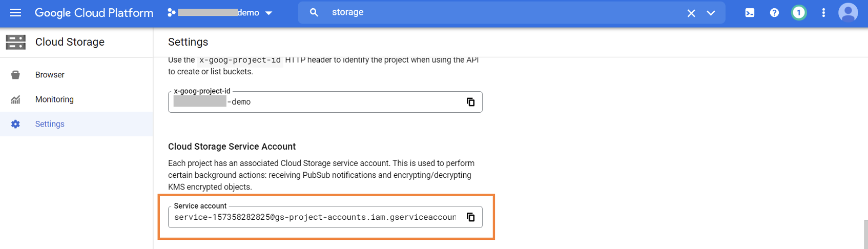Click the magnifier search icon
The width and height of the screenshot is (868, 249).
(x=314, y=13)
